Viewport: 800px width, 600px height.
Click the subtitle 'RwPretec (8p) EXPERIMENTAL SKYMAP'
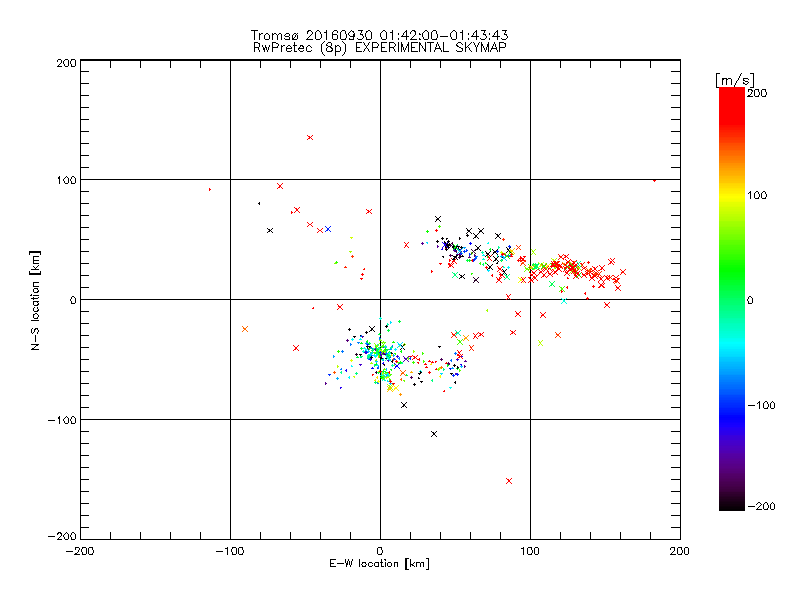click(x=380, y=48)
